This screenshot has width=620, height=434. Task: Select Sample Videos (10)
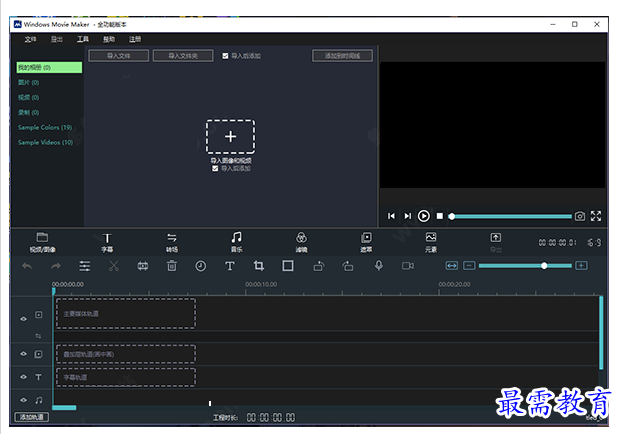45,143
